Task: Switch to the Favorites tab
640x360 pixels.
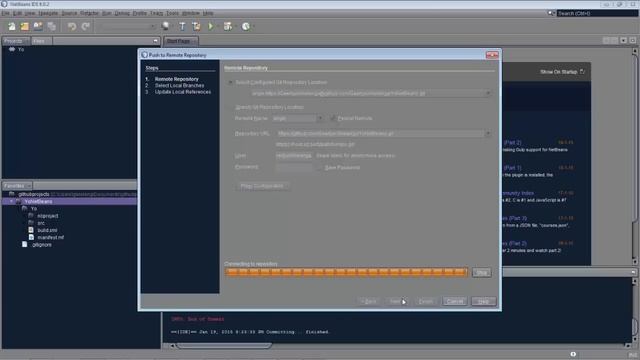Action: [17, 186]
